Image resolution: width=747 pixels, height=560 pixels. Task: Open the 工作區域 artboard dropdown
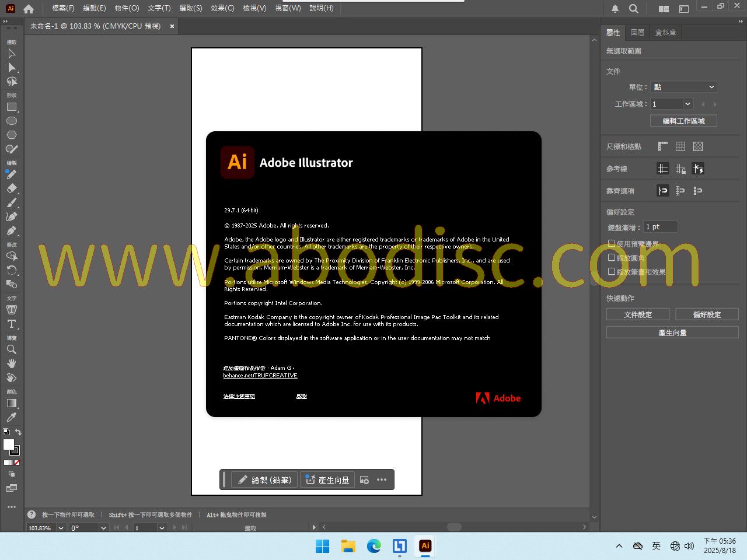point(687,104)
